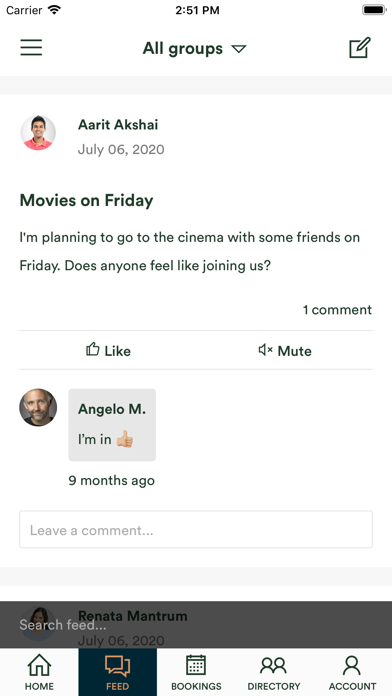Click the thumbs-up Like icon
Screen dimensions: 392x696
[x=92, y=349]
